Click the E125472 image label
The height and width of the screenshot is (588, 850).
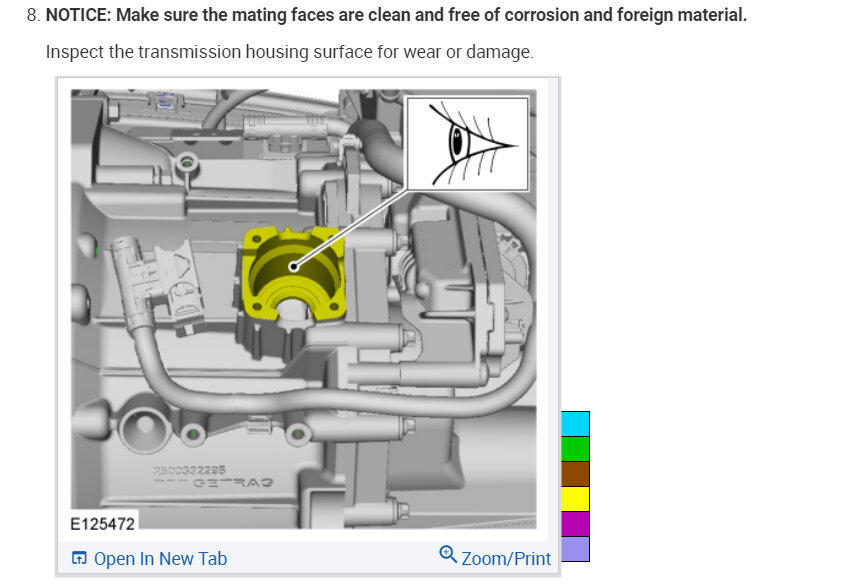point(102,524)
